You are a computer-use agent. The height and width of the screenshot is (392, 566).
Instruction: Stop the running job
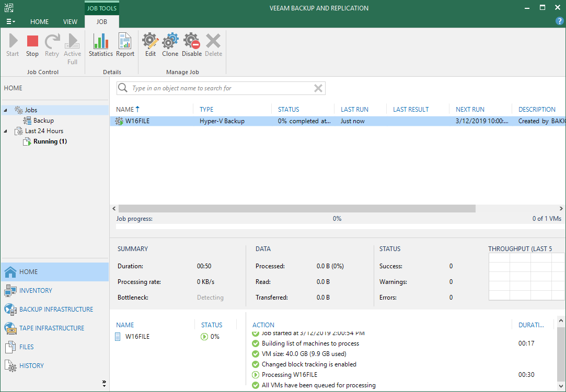coord(32,45)
